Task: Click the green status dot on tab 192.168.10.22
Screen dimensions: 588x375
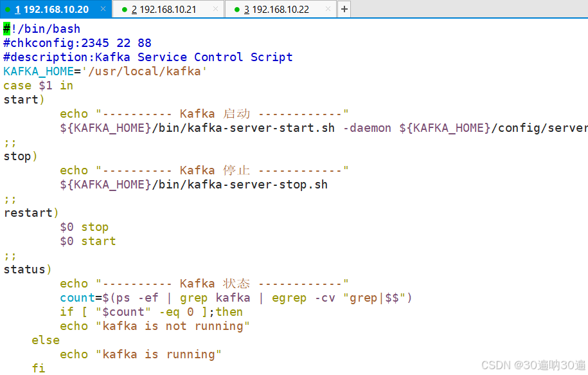Action: pyautogui.click(x=237, y=10)
